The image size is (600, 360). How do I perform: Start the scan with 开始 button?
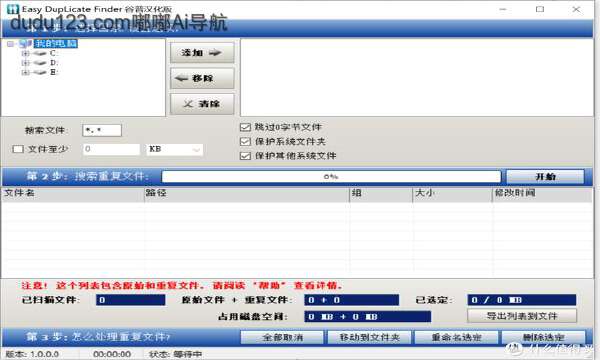coord(546,177)
